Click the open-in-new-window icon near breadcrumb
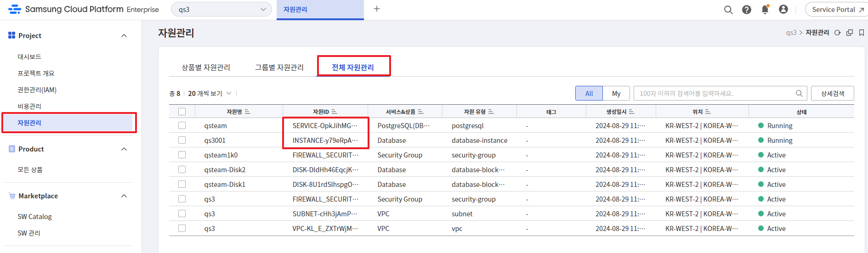The width and height of the screenshot is (868, 253). click(x=850, y=33)
